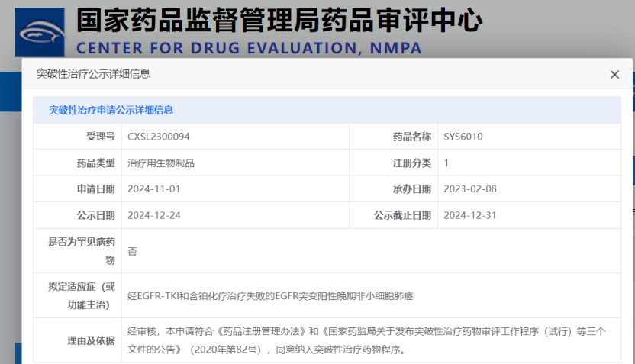This screenshot has width=635, height=364.
Task: Click the 是否为罕见病药物 label cell
Action: point(77,251)
